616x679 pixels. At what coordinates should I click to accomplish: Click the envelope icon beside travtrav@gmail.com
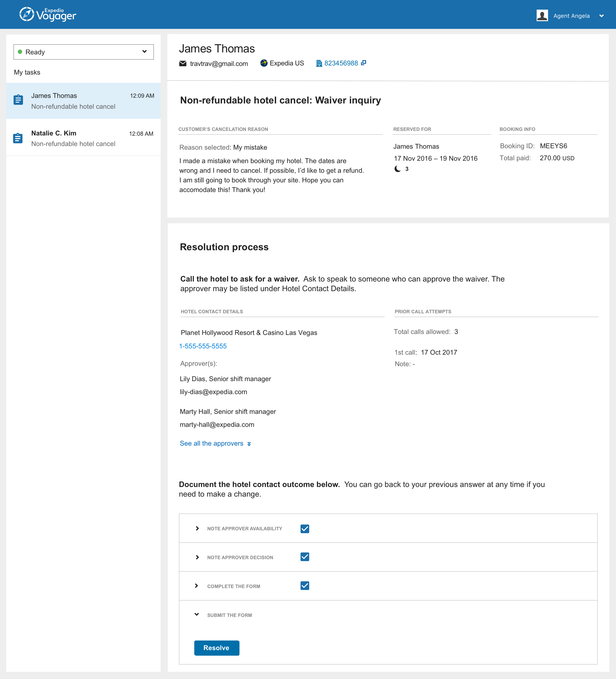point(183,63)
